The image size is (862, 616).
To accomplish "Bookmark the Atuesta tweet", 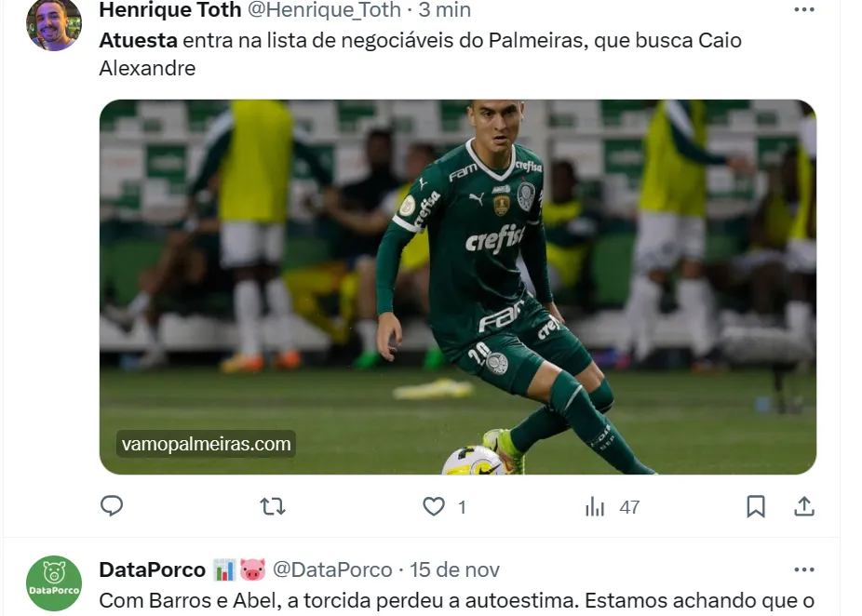I will pyautogui.click(x=756, y=506).
